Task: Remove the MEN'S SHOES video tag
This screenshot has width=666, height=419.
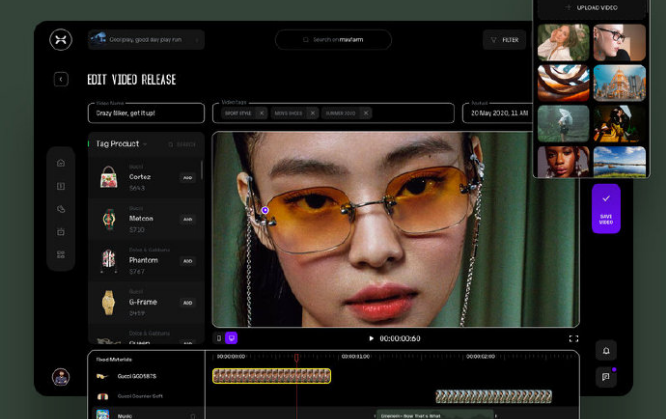Action: 313,113
